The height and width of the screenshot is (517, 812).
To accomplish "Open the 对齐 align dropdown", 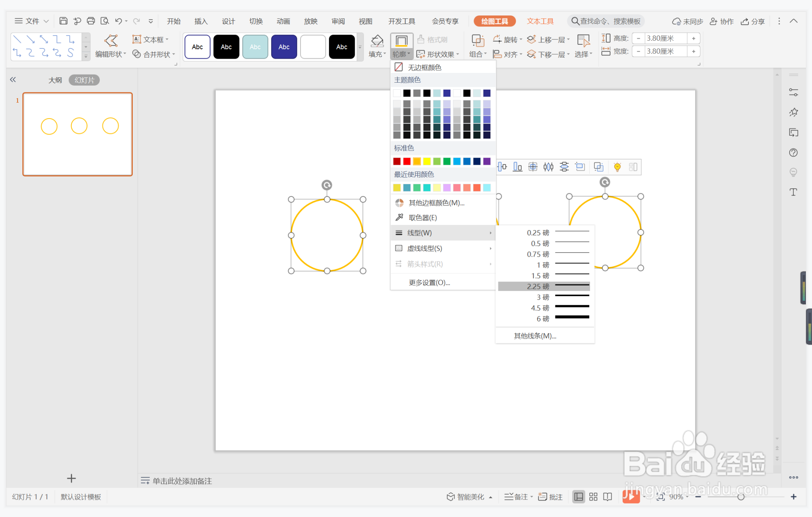I will [508, 54].
